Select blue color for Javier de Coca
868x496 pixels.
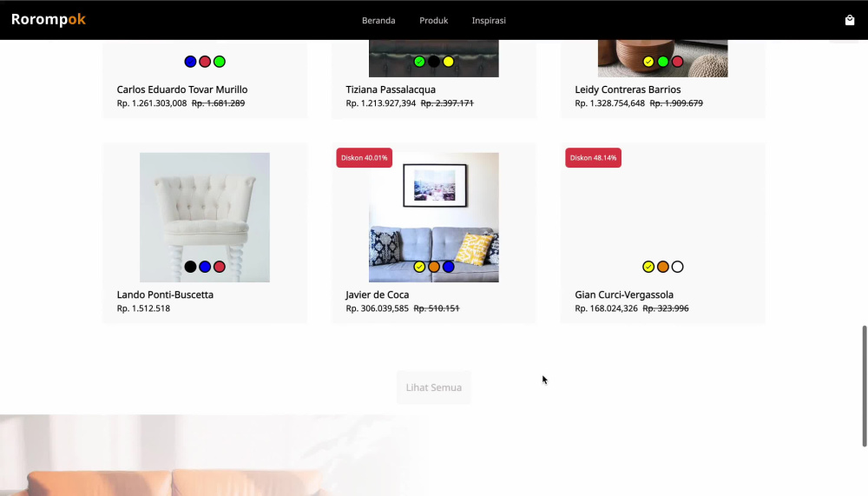[449, 267]
